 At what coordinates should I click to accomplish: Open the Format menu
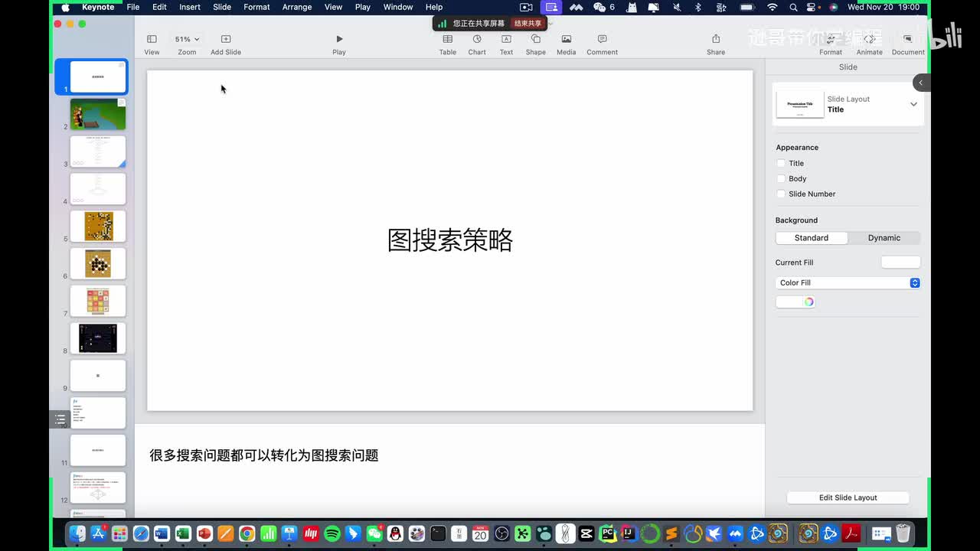coord(256,7)
